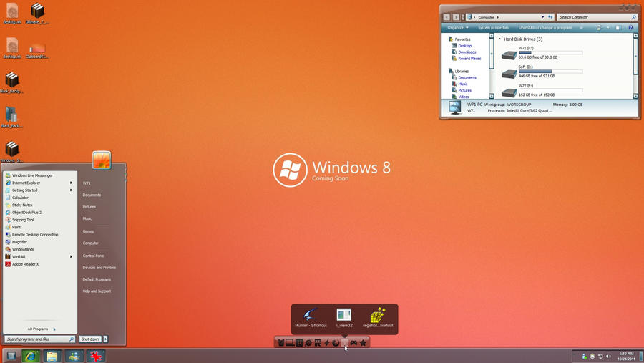This screenshot has width=644, height=363.
Task: Click the navigation pane scrollbar down arrow
Action: (491, 96)
